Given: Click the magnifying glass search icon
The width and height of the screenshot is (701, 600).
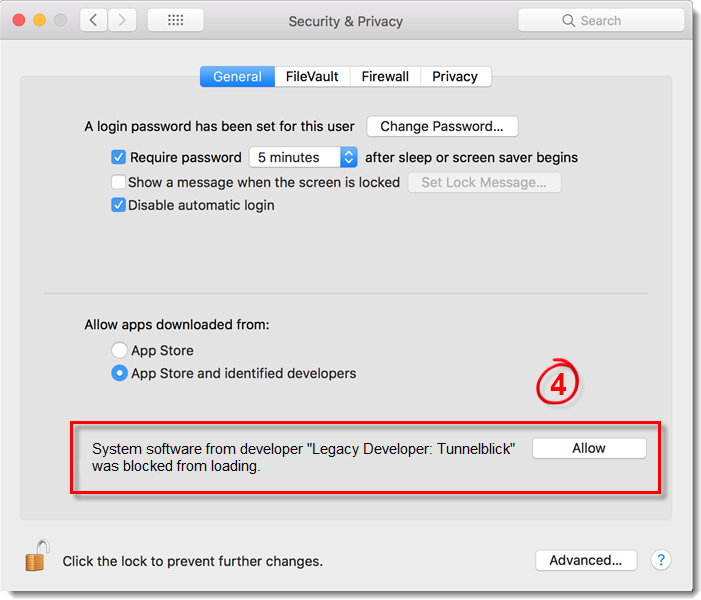Looking at the screenshot, I should pyautogui.click(x=568, y=21).
